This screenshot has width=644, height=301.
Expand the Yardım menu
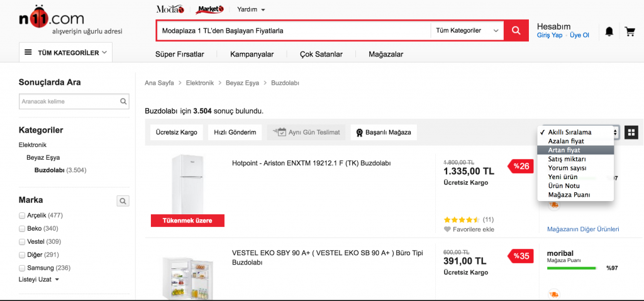pyautogui.click(x=252, y=9)
